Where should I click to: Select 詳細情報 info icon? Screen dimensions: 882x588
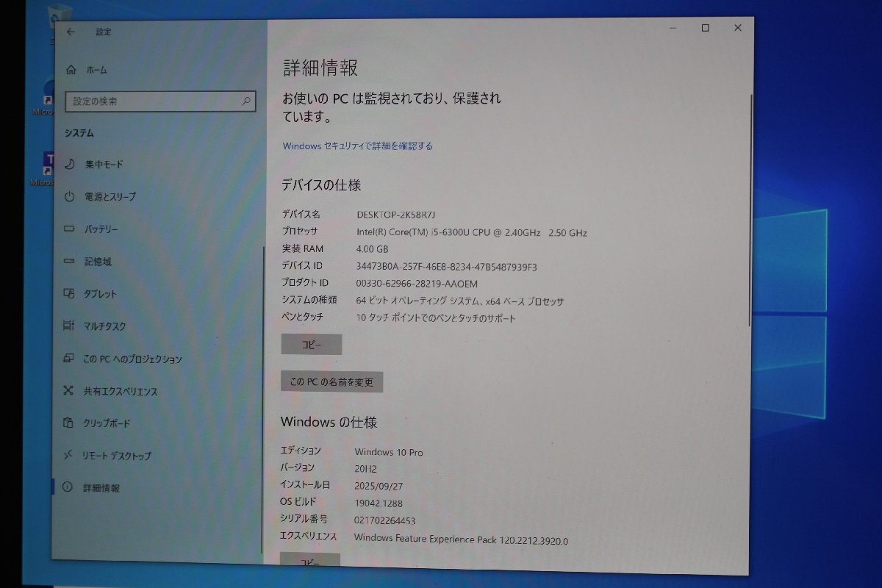(68, 487)
